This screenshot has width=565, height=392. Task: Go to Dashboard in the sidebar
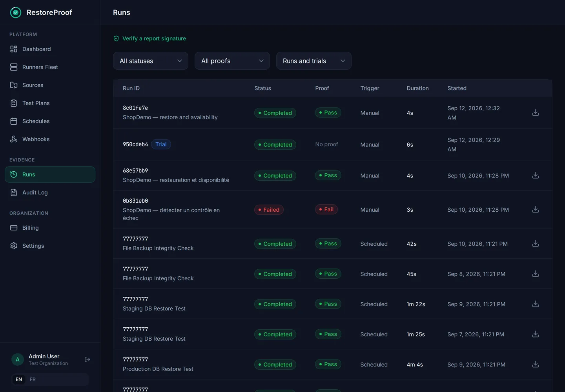tap(50, 49)
